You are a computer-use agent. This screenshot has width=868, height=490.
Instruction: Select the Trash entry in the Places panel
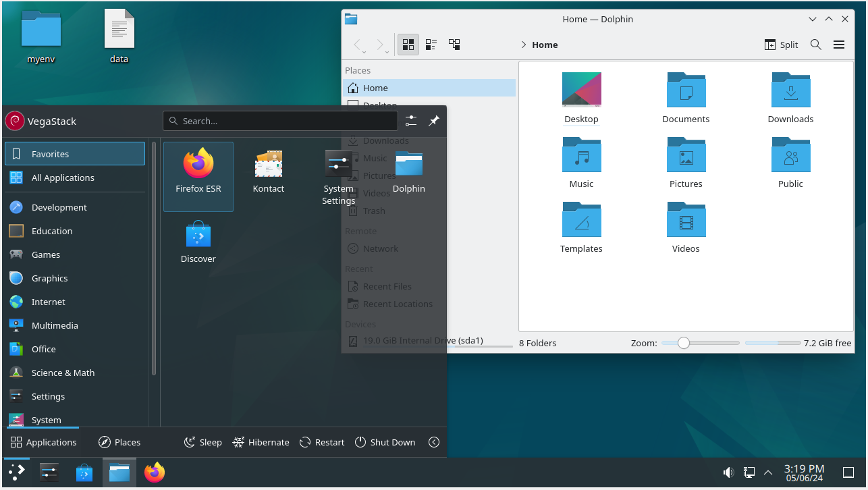(x=374, y=211)
